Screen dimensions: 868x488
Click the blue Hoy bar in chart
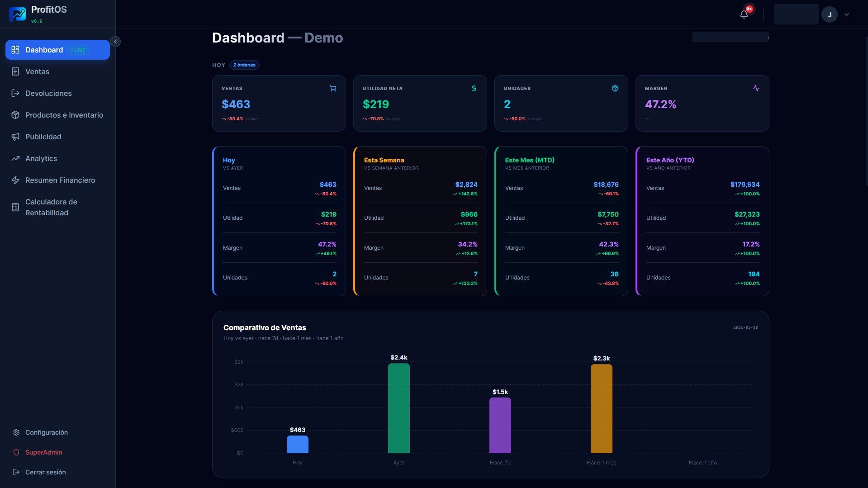pos(298,445)
